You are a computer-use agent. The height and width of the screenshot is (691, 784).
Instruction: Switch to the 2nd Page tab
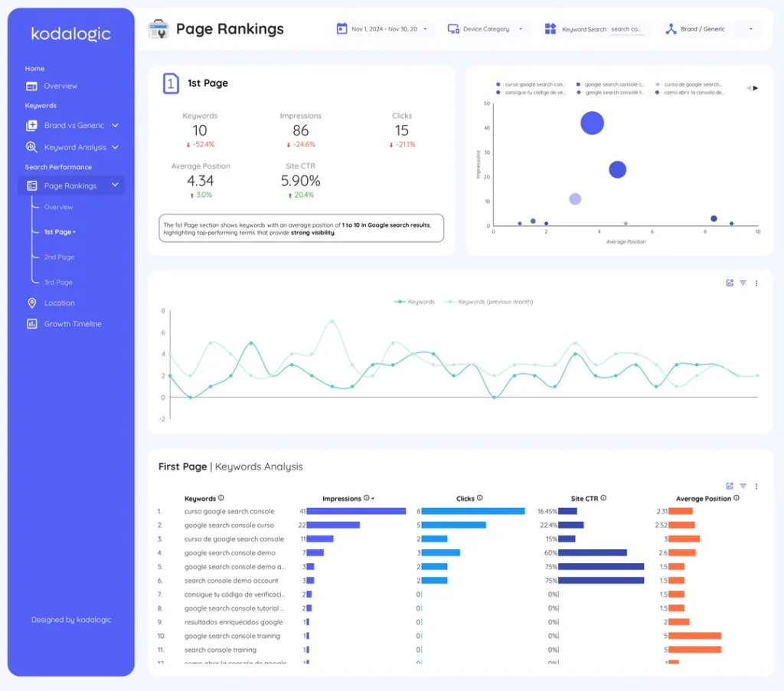(60, 257)
